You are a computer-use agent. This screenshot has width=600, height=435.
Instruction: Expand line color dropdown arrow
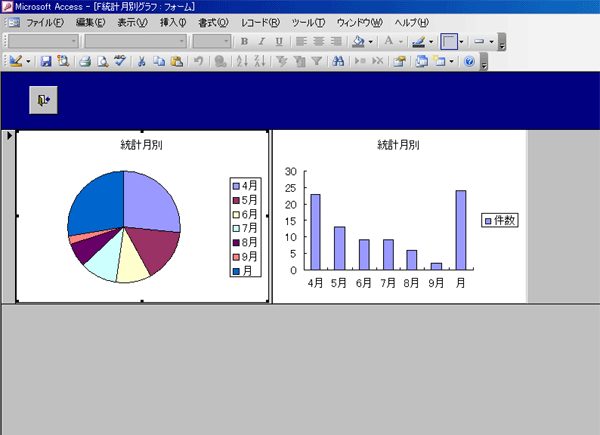tap(431, 41)
